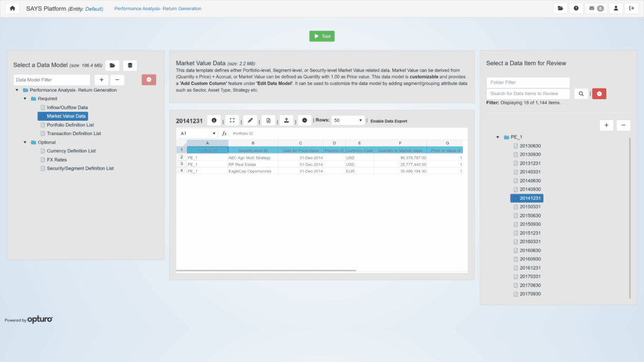Click the database icon beside Select a Data Model

tap(130, 65)
